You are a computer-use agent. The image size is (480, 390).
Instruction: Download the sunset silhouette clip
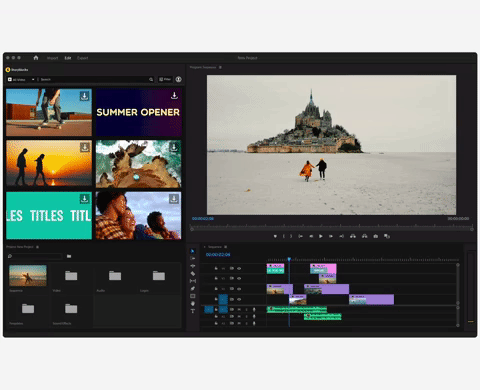85,147
